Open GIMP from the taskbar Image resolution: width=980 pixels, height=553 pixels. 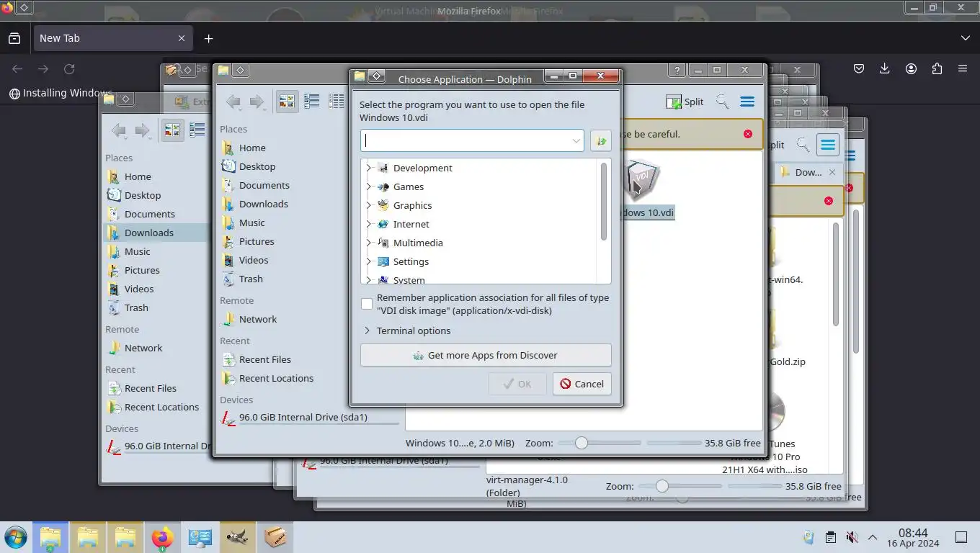(x=238, y=537)
